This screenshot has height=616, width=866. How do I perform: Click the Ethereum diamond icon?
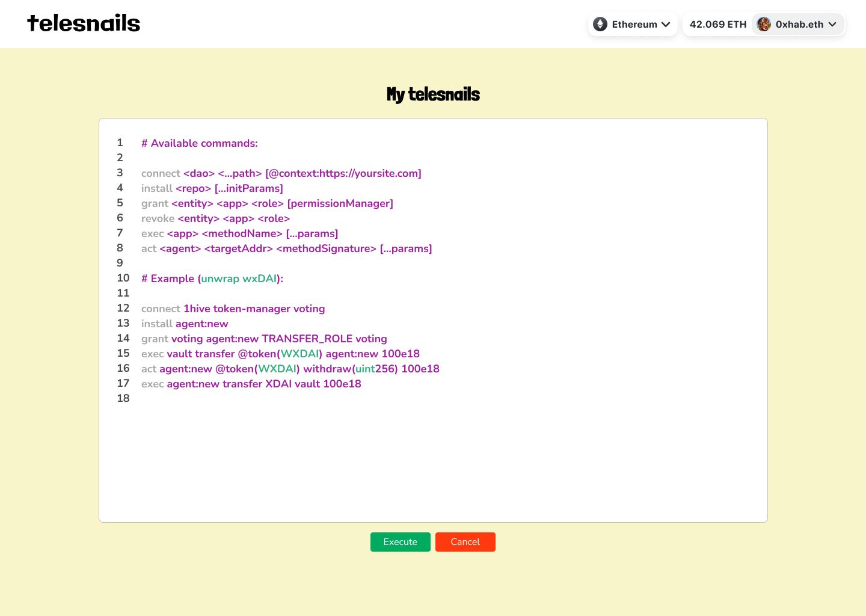click(600, 24)
